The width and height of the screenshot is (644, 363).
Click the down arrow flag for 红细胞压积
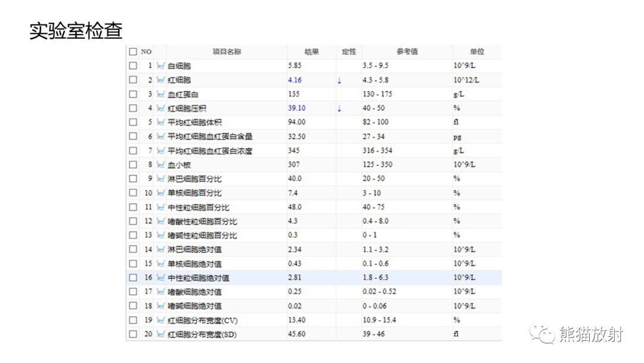(339, 109)
